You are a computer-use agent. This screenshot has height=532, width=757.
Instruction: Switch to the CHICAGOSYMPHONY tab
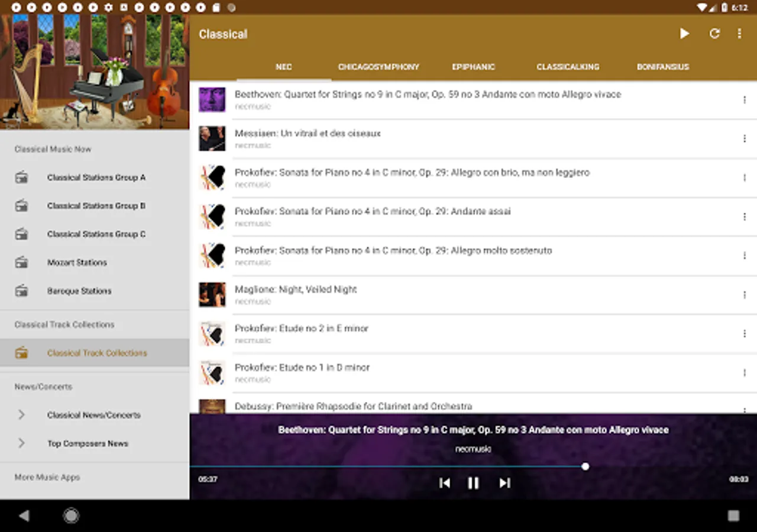click(378, 67)
